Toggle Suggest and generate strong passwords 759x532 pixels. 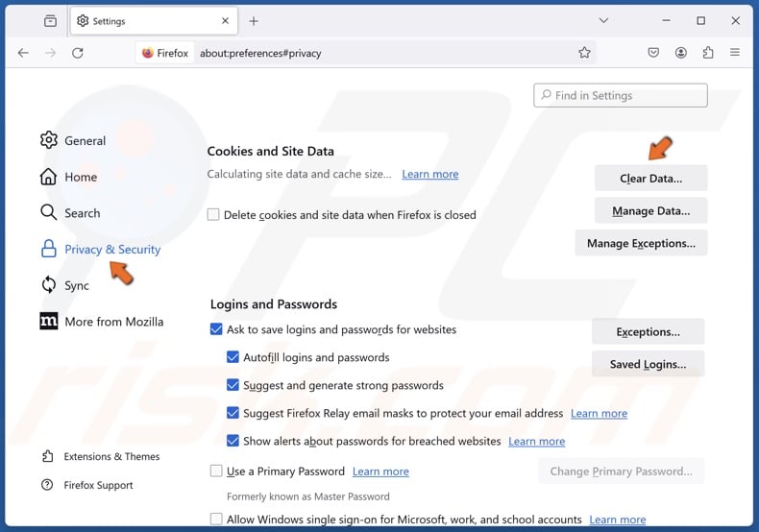point(233,385)
